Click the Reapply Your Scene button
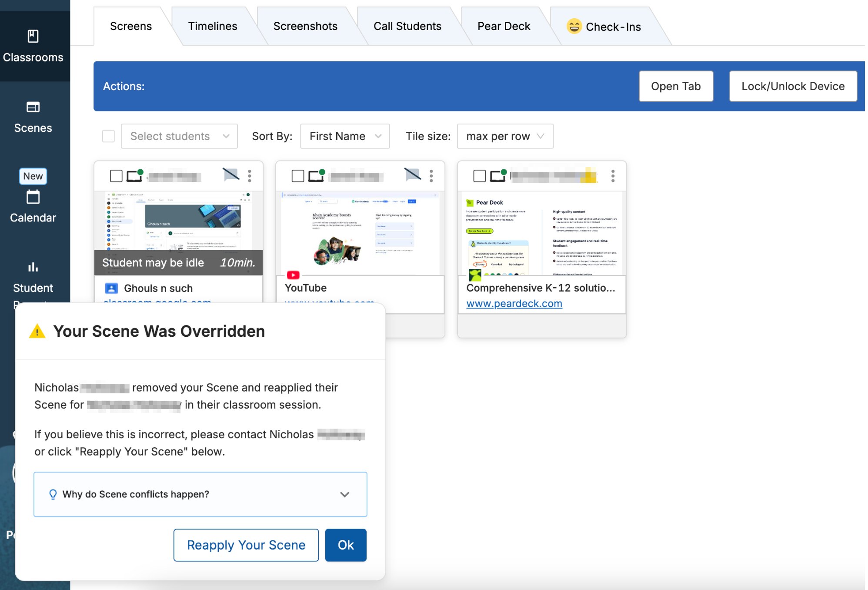This screenshot has height=590, width=868. (x=246, y=545)
